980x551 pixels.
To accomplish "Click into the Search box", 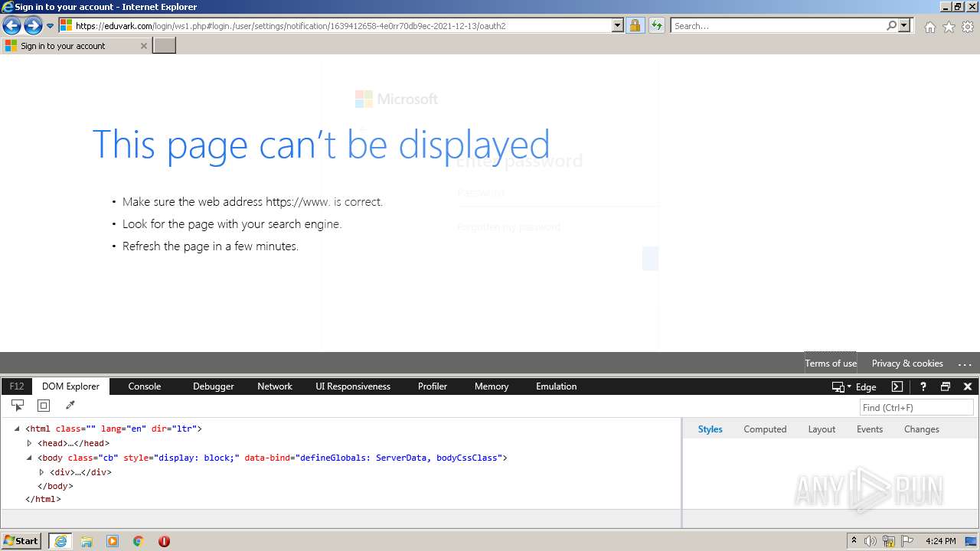I will pos(777,26).
